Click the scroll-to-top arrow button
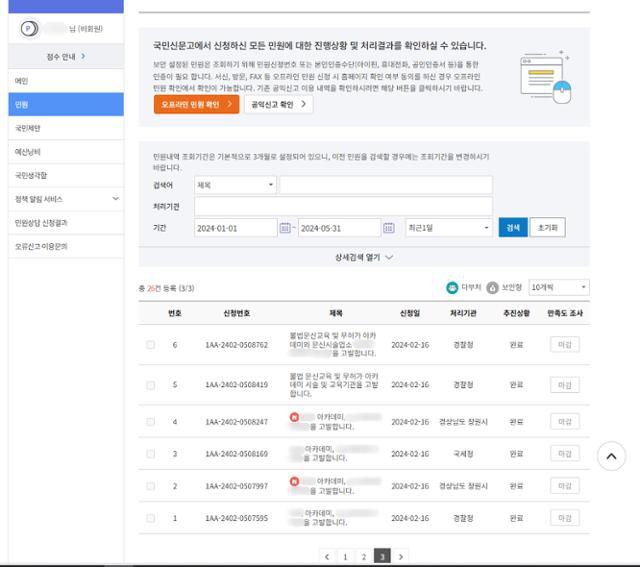The image size is (640, 567). pos(611,456)
